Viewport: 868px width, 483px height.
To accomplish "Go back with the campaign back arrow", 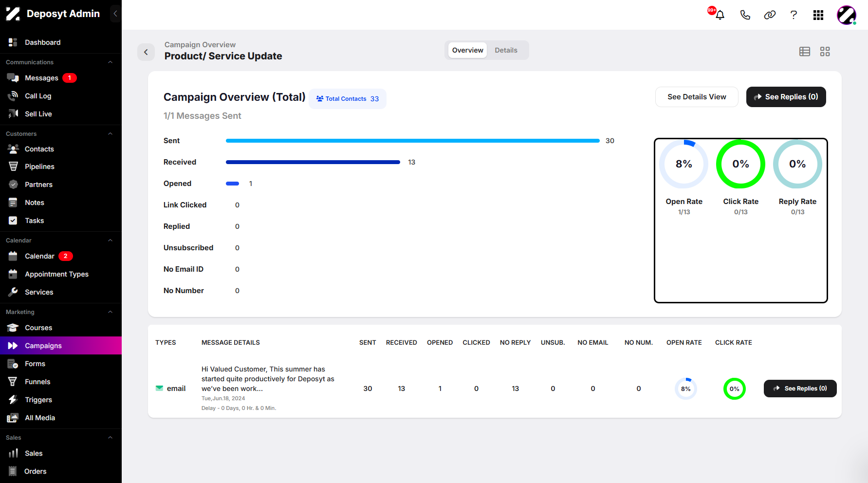I will click(x=146, y=52).
